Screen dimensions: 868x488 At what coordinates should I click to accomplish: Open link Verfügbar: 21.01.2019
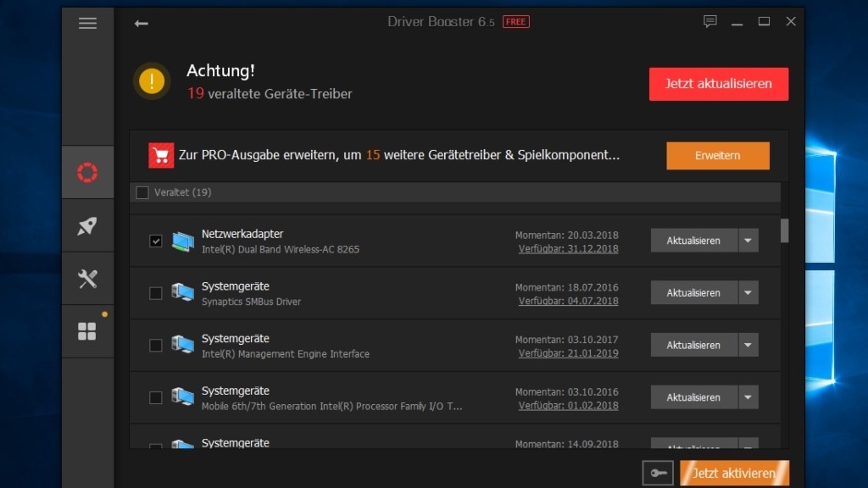point(568,353)
